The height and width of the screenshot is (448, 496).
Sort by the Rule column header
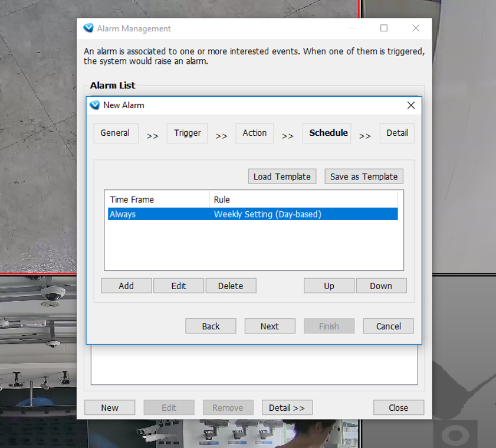pyautogui.click(x=303, y=200)
